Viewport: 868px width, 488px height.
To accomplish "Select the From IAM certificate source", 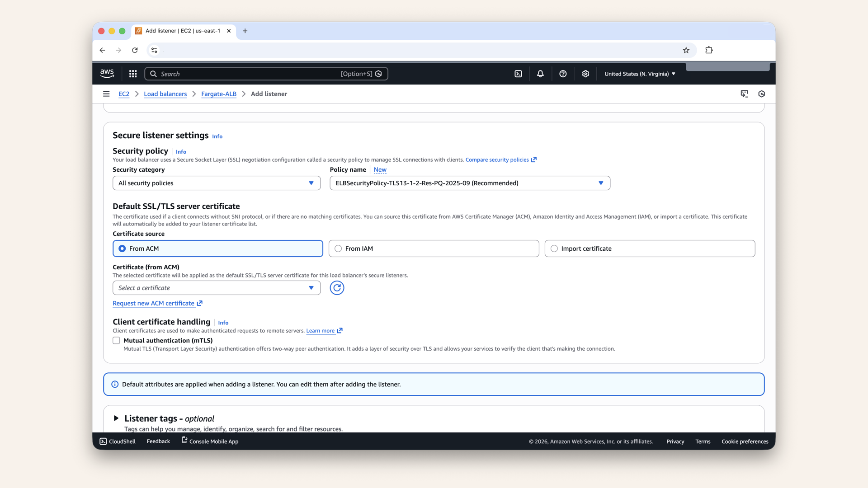I will click(x=337, y=249).
